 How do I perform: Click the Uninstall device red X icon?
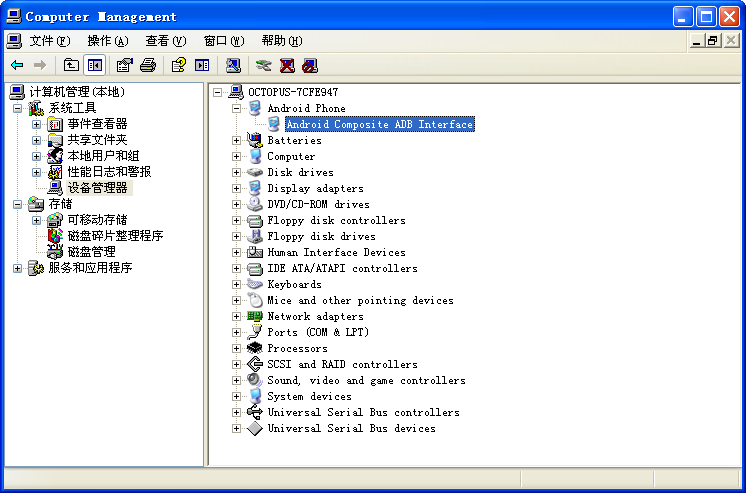(287, 65)
